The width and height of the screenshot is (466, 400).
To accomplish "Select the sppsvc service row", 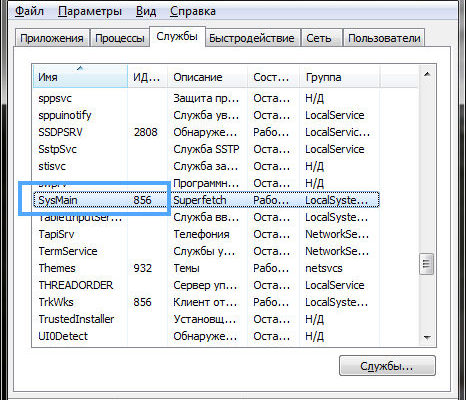I will [206, 98].
